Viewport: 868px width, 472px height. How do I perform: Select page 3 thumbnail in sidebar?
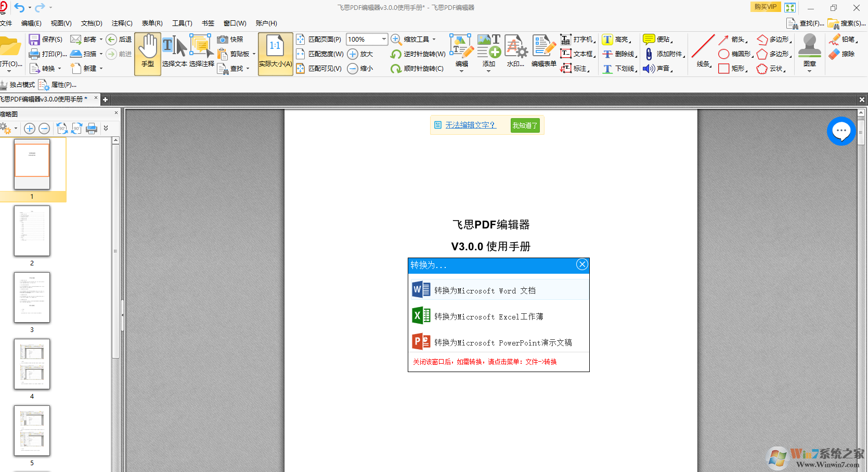coord(32,297)
